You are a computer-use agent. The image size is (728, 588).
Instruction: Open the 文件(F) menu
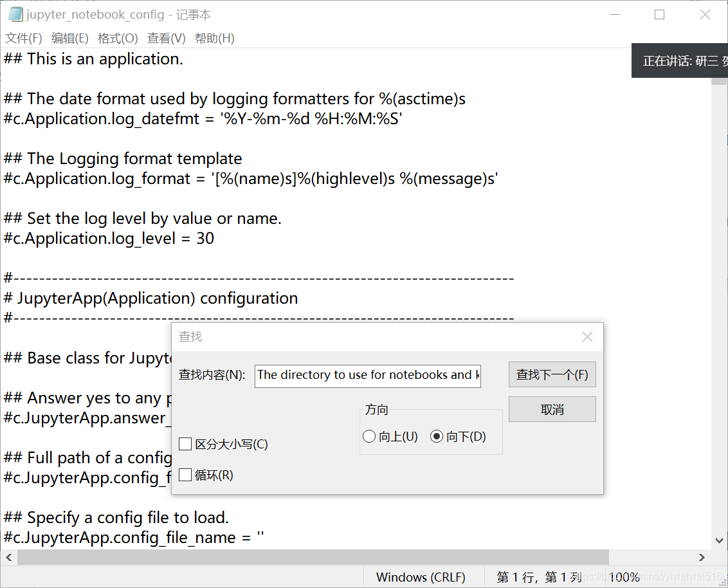24,38
